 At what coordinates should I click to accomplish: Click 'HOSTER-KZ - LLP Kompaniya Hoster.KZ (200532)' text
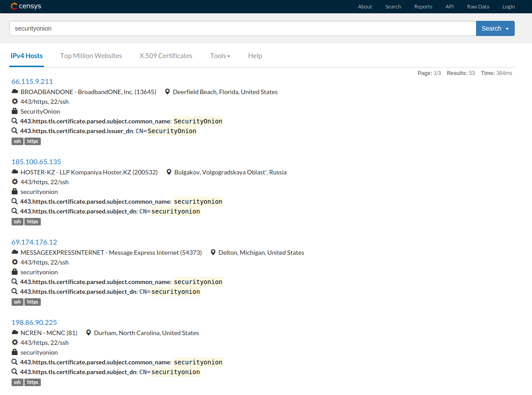[89, 172]
